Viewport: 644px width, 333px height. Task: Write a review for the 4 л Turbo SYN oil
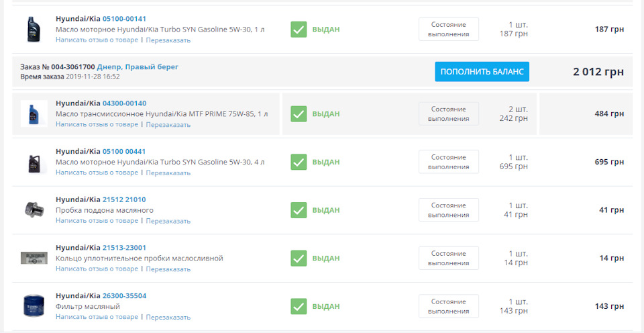[x=97, y=173]
